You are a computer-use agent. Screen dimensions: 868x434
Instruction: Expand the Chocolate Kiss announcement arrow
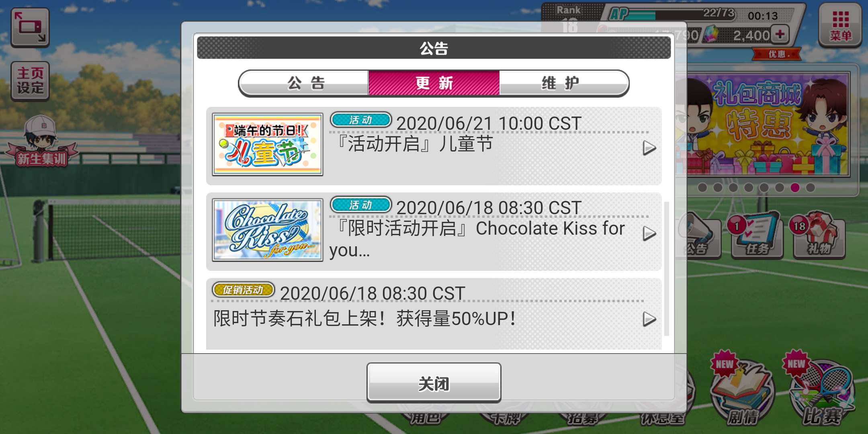point(649,233)
